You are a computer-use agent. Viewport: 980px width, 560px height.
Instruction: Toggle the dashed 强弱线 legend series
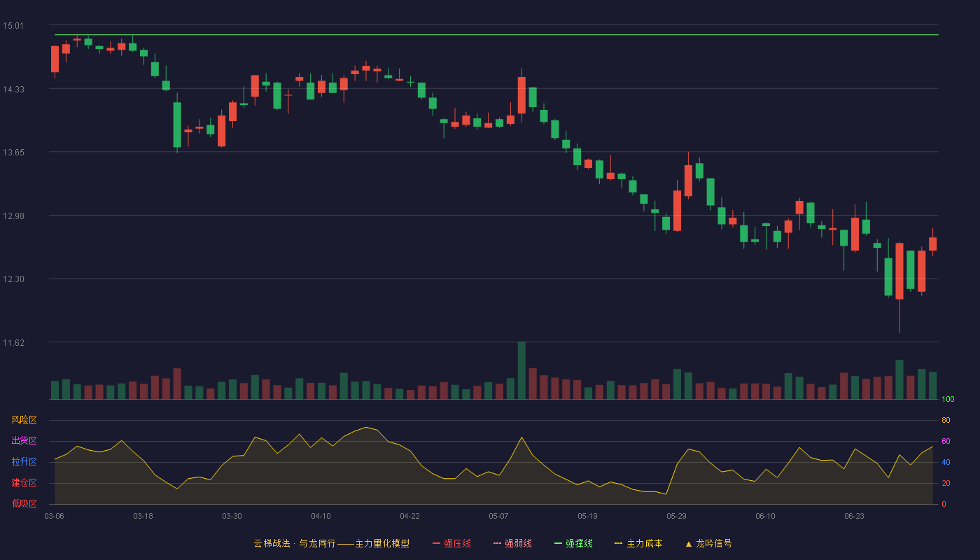pyautogui.click(x=512, y=543)
